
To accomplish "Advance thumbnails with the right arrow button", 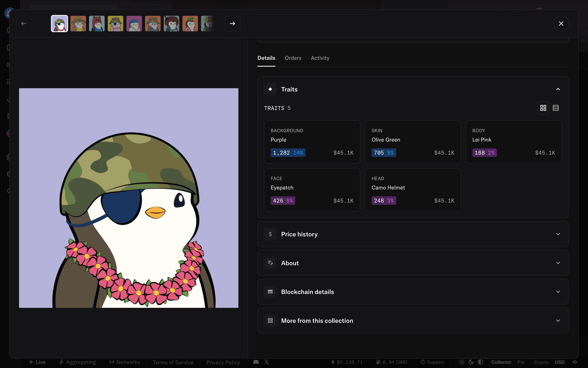I will pyautogui.click(x=232, y=24).
